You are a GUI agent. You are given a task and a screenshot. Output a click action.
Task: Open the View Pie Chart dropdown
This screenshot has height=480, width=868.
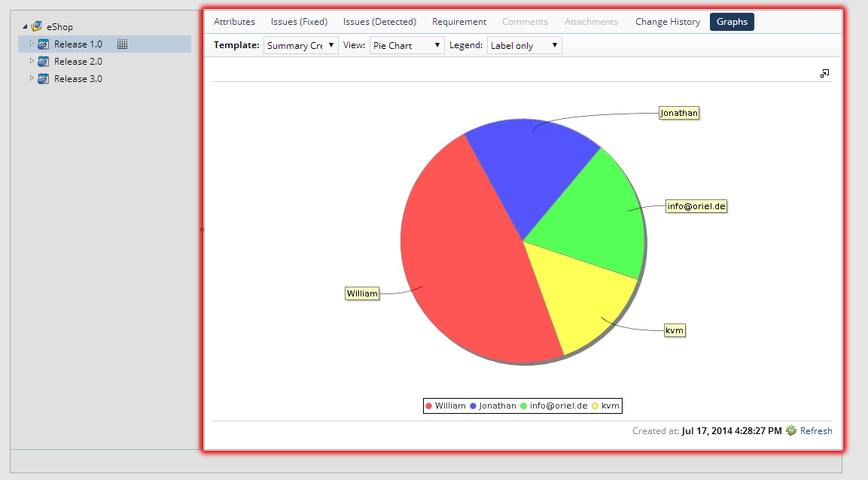pyautogui.click(x=407, y=45)
